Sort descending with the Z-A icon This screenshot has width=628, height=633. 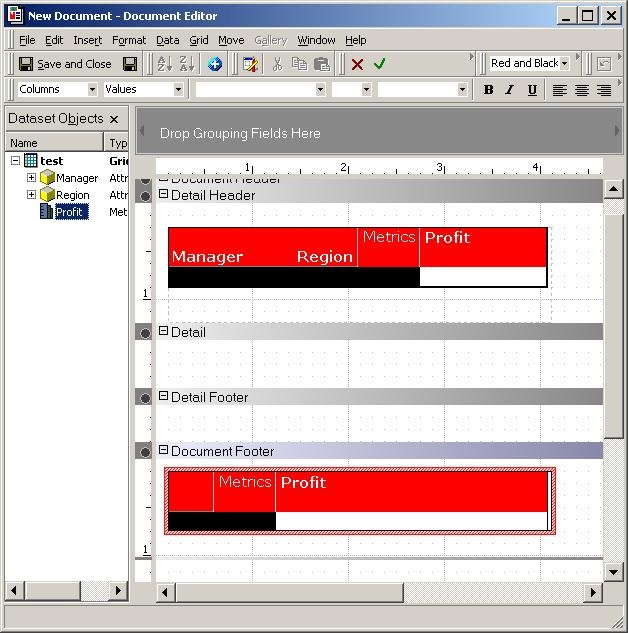click(187, 64)
